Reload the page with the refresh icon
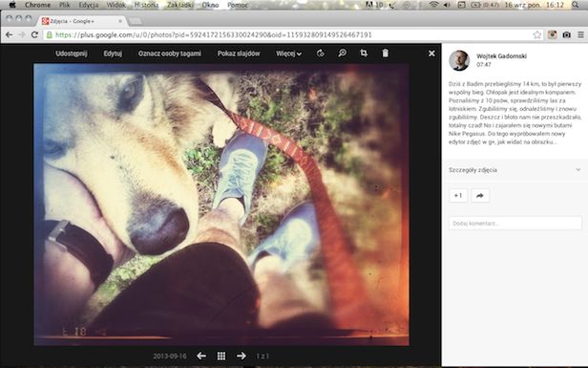Image resolution: width=588 pixels, height=368 pixels. coord(34,35)
